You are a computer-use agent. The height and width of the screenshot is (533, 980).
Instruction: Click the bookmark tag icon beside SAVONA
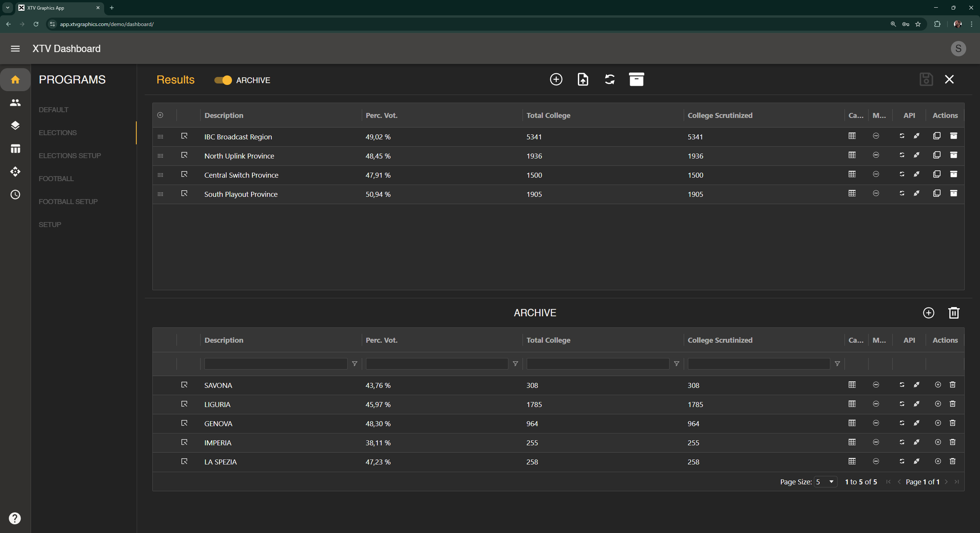(184, 385)
